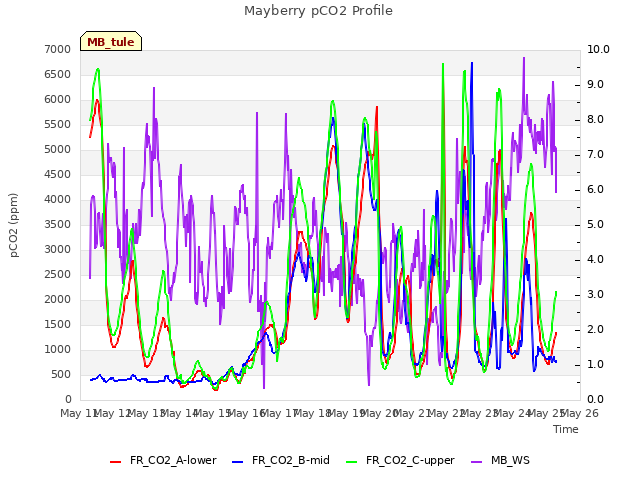The width and height of the screenshot is (640, 480).
Task: Click the 2500 tick on left axis
Action: coord(58,274)
